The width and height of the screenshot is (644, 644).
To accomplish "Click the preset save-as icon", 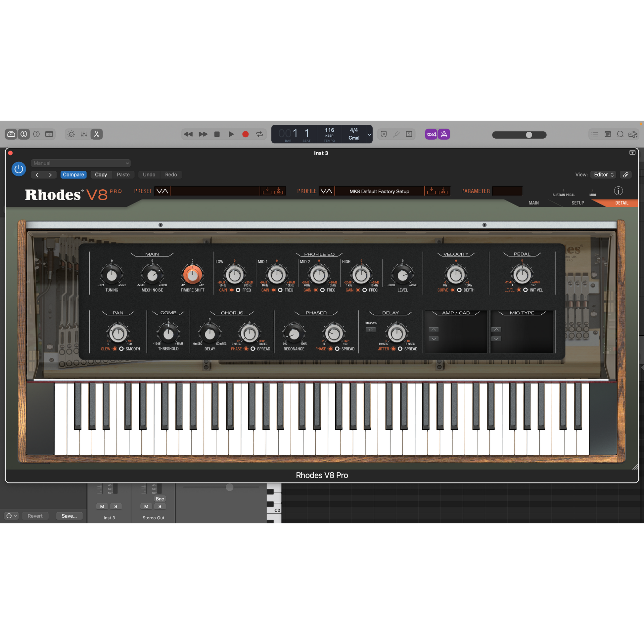I will (279, 191).
